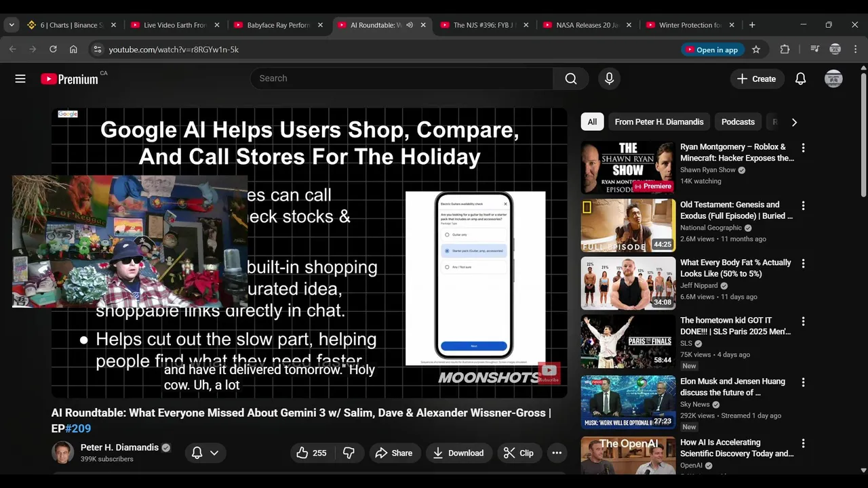Mute the AI Roundtable tab audio
The width and height of the screenshot is (868, 488).
410,25
